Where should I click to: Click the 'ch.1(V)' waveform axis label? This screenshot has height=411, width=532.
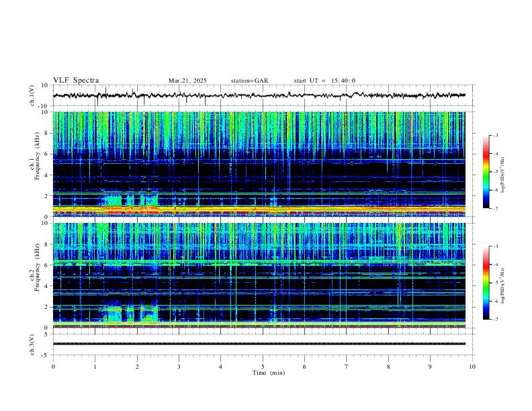pyautogui.click(x=32, y=95)
